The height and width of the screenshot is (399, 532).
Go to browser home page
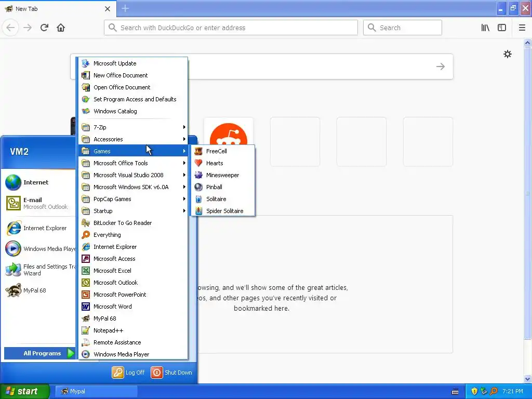tap(61, 28)
